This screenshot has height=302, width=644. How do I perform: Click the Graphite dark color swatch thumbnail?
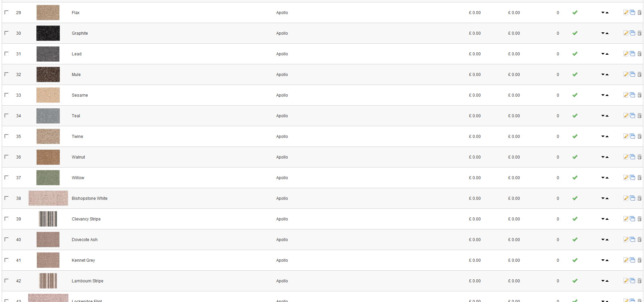point(48,33)
